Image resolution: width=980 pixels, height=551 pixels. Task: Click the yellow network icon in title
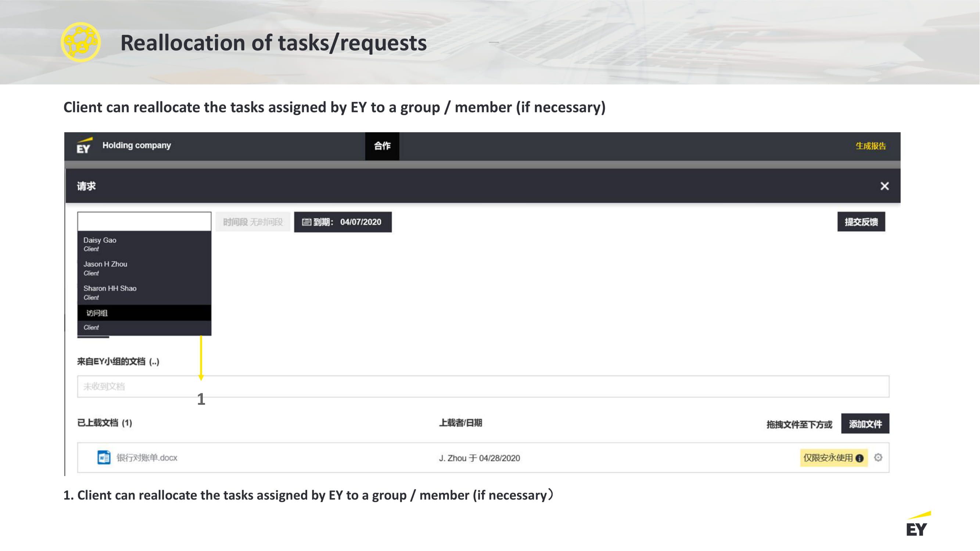pyautogui.click(x=80, y=42)
